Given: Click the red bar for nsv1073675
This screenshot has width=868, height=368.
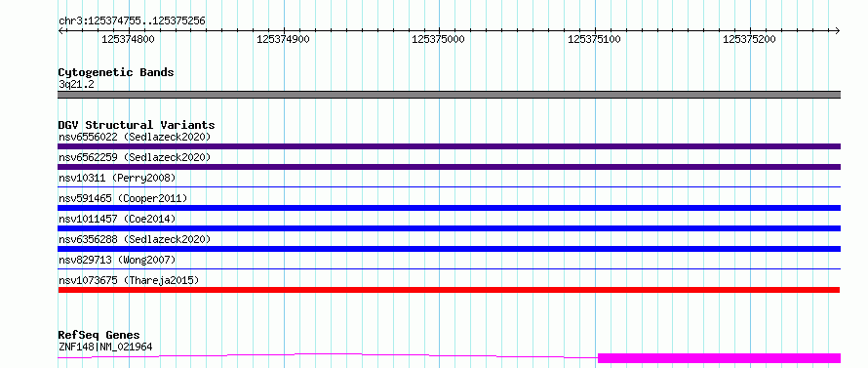Looking at the screenshot, I should (449, 290).
